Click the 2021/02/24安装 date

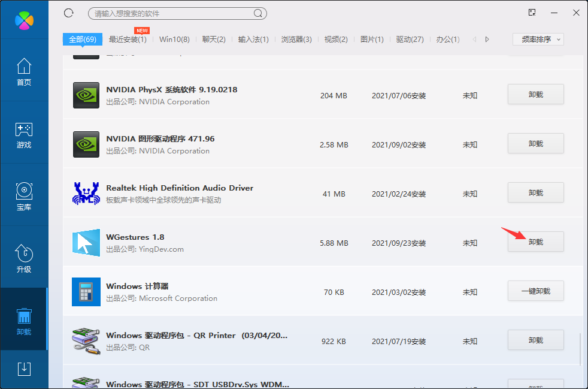399,194
